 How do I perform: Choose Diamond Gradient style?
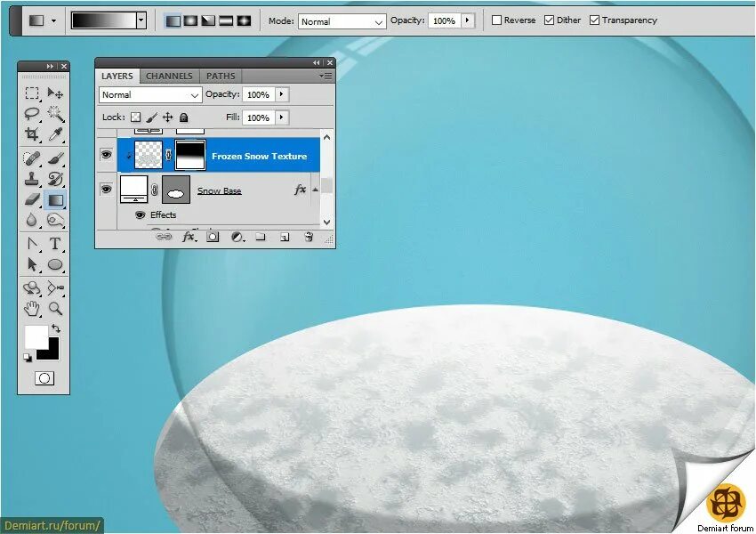point(244,20)
